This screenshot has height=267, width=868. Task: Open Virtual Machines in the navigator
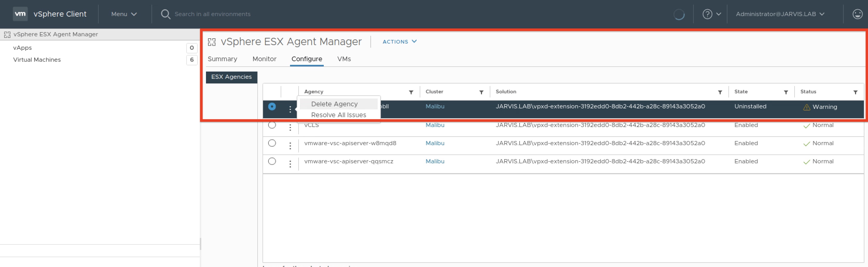pyautogui.click(x=37, y=60)
